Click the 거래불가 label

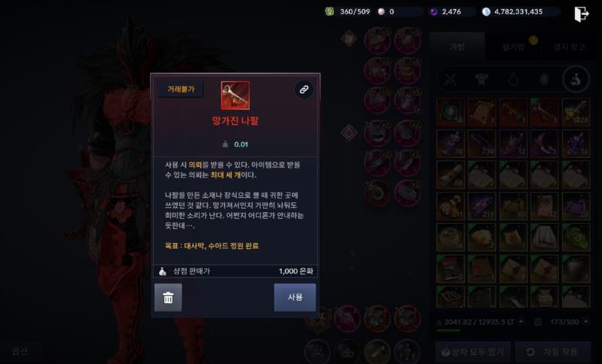[181, 89]
